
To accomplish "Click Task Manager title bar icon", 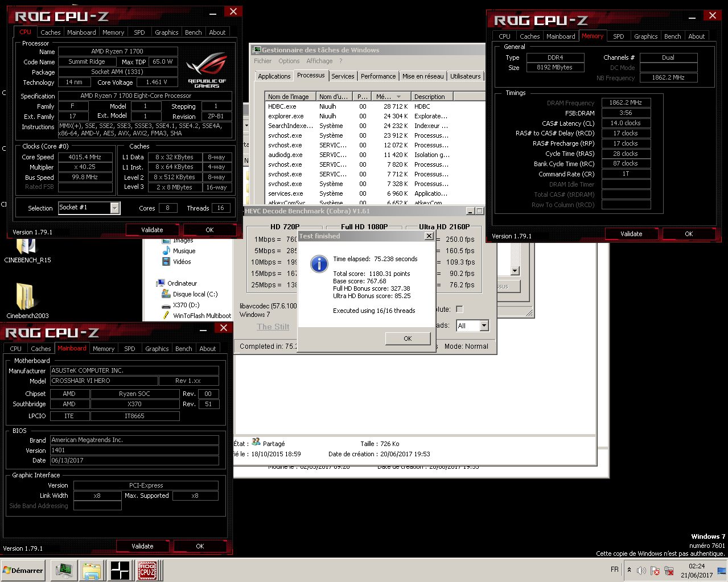I will (257, 50).
